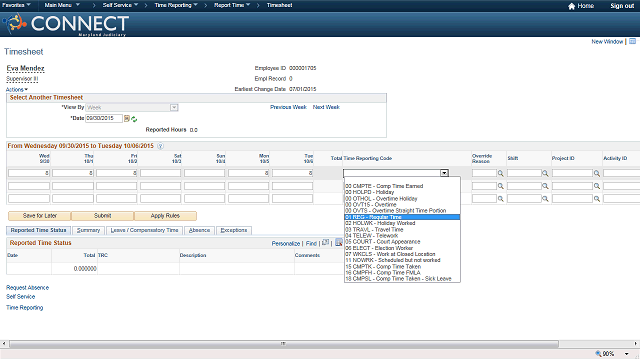This screenshot has width=640, height=360.
Task: Click Shift lookup magnifier in third row
Action: click(x=545, y=199)
